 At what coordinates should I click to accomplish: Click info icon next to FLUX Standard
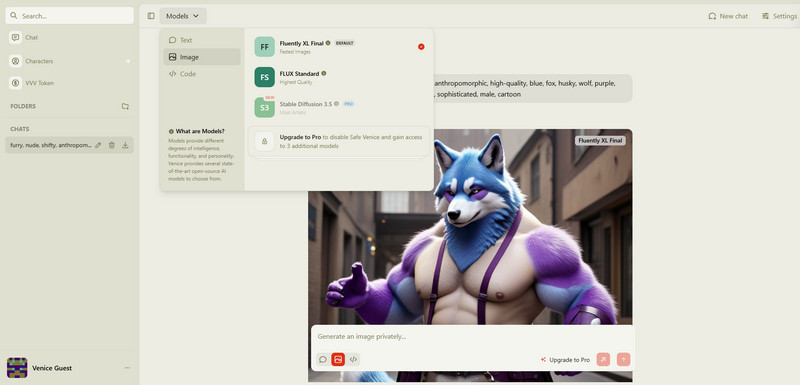pos(324,73)
